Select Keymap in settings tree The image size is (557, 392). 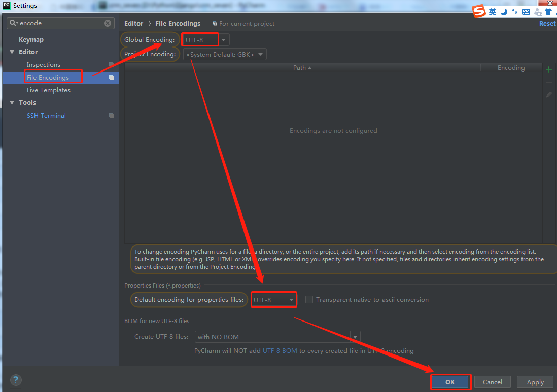31,40
